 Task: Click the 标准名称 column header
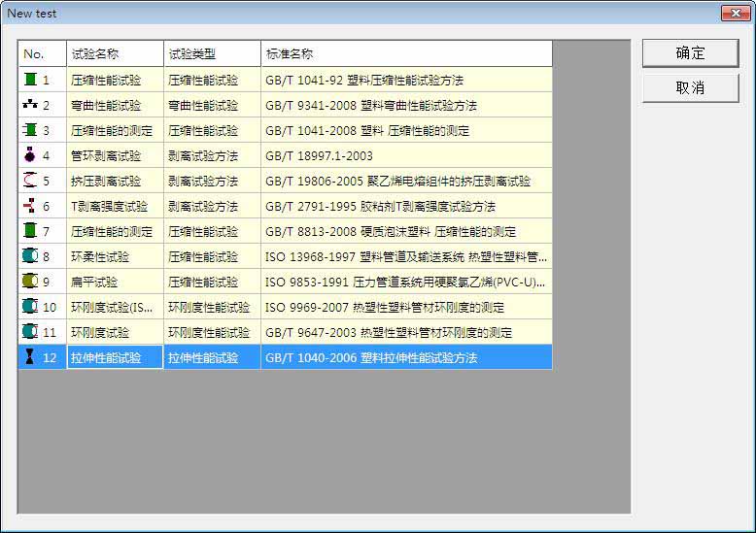tap(406, 54)
